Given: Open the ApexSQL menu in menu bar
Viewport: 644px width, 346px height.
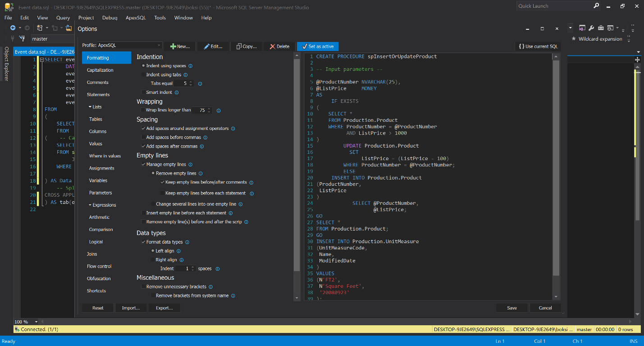Looking at the screenshot, I should [136, 18].
